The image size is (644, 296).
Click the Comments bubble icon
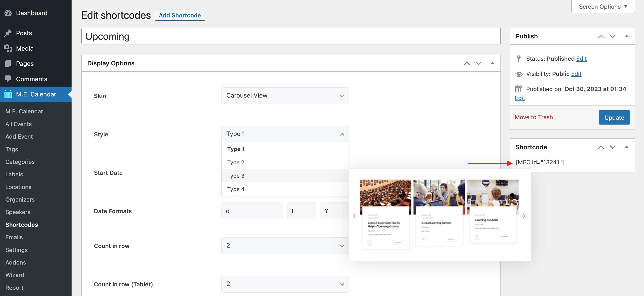(8, 79)
